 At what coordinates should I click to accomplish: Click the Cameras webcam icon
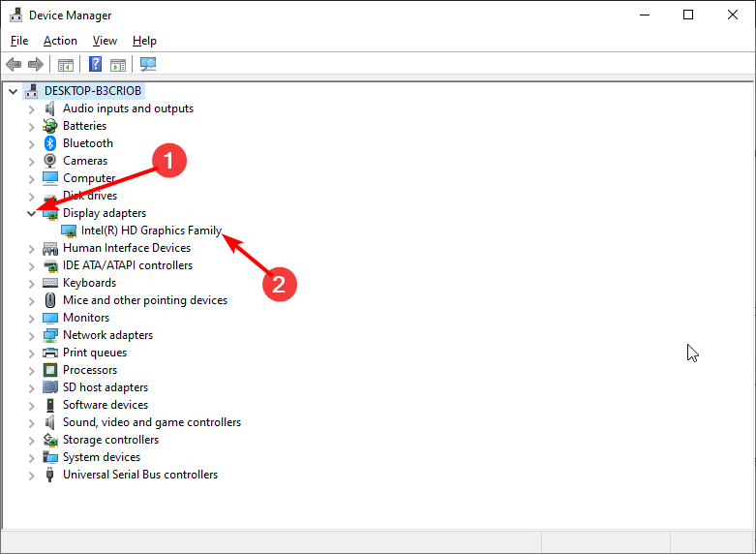[50, 161]
